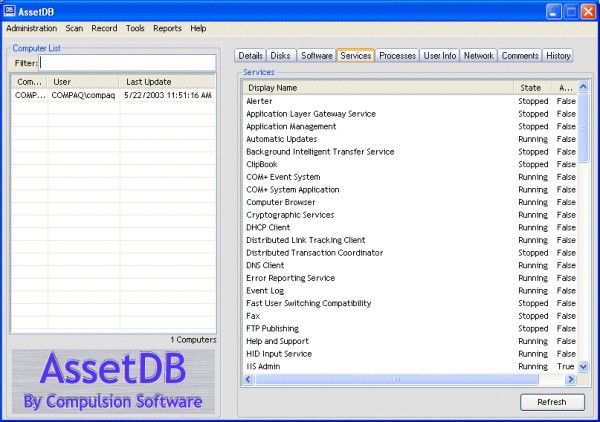Select the IIS Admin service row
This screenshot has width=600, height=422.
[x=410, y=366]
